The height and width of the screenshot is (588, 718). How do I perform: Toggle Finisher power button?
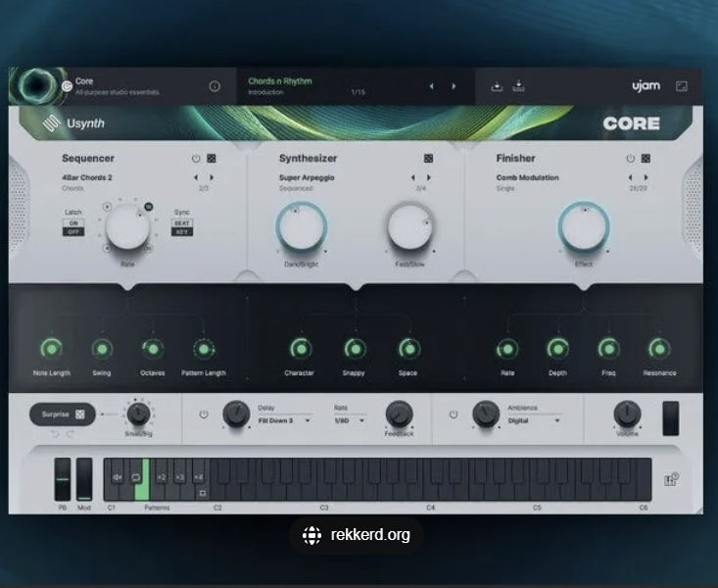(631, 158)
